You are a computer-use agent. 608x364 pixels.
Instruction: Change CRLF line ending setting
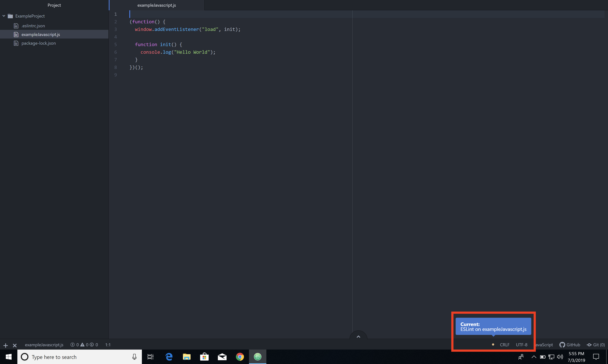[x=504, y=345]
